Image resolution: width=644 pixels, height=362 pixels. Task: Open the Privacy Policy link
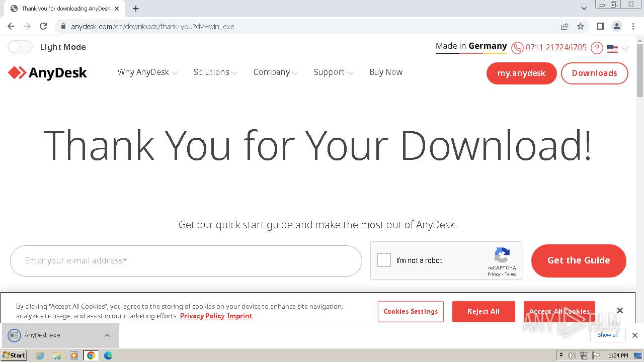tap(202, 316)
